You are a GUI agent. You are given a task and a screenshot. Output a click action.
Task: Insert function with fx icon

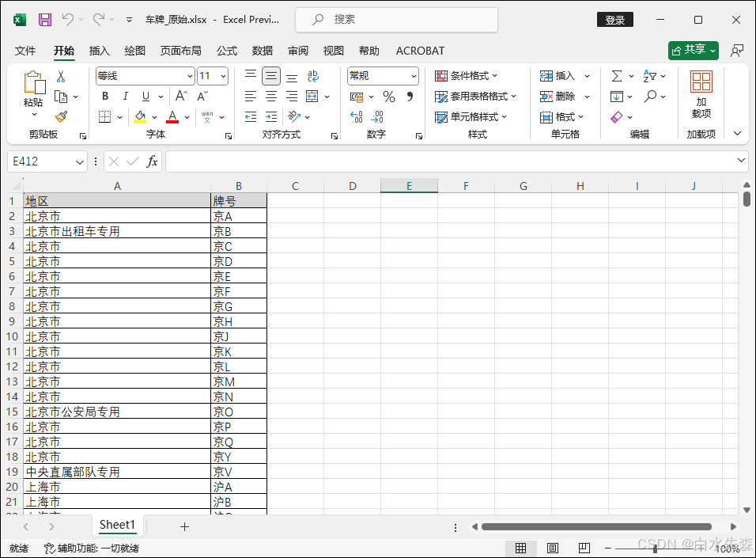click(x=152, y=161)
